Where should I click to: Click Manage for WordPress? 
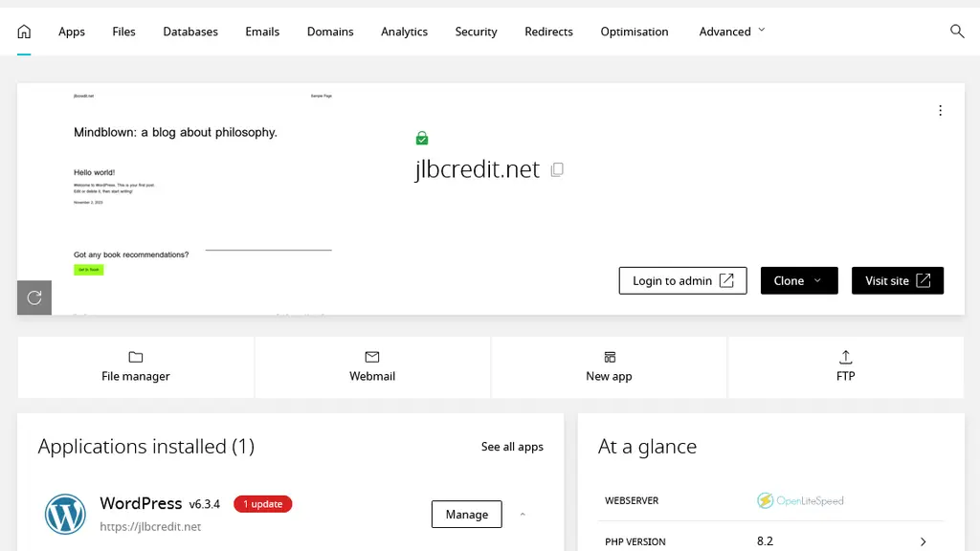[467, 514]
